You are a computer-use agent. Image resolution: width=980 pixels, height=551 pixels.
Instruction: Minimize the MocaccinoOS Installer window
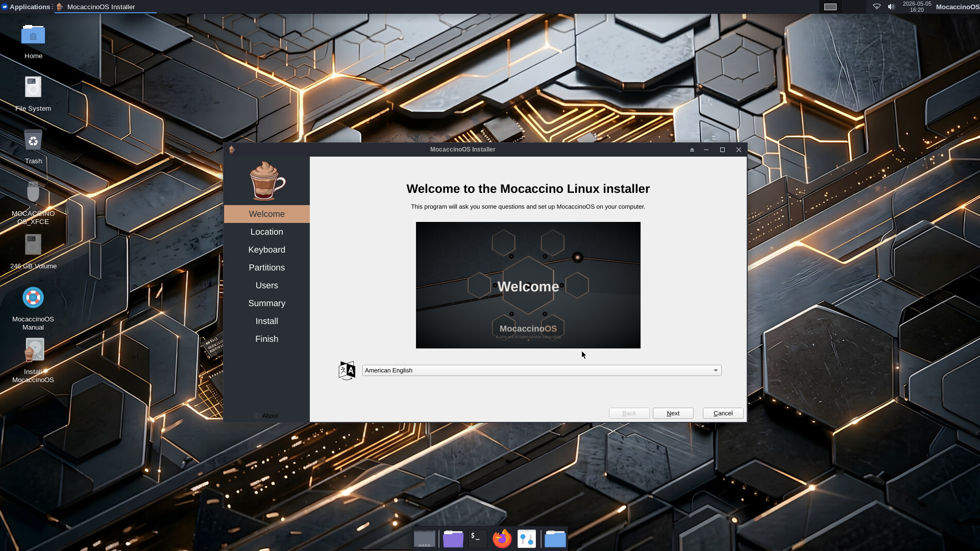click(x=706, y=149)
